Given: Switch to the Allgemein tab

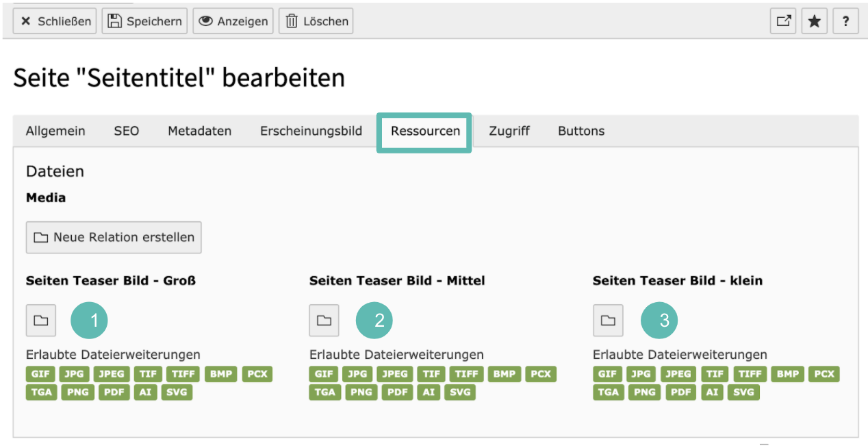Looking at the screenshot, I should coord(55,131).
